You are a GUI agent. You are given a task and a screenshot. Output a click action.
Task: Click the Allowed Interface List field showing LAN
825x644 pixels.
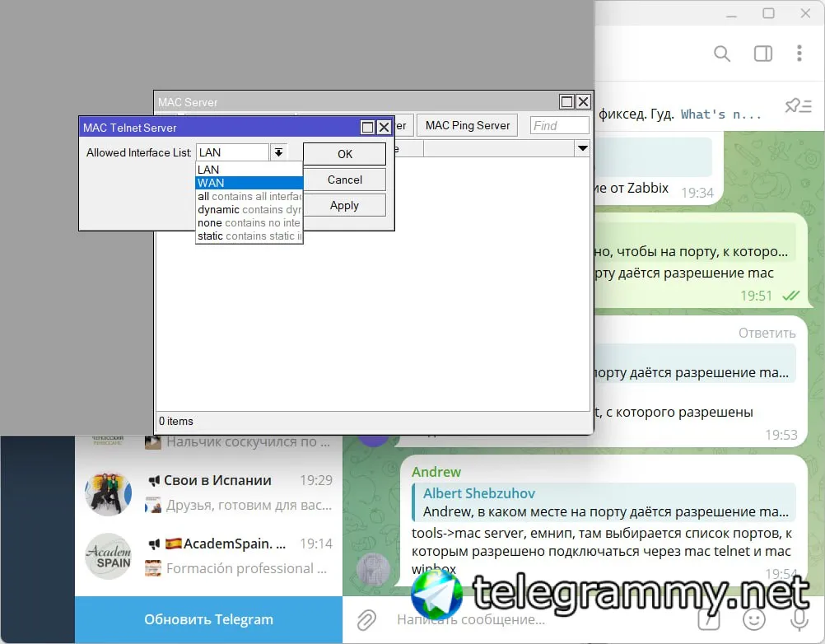click(232, 152)
